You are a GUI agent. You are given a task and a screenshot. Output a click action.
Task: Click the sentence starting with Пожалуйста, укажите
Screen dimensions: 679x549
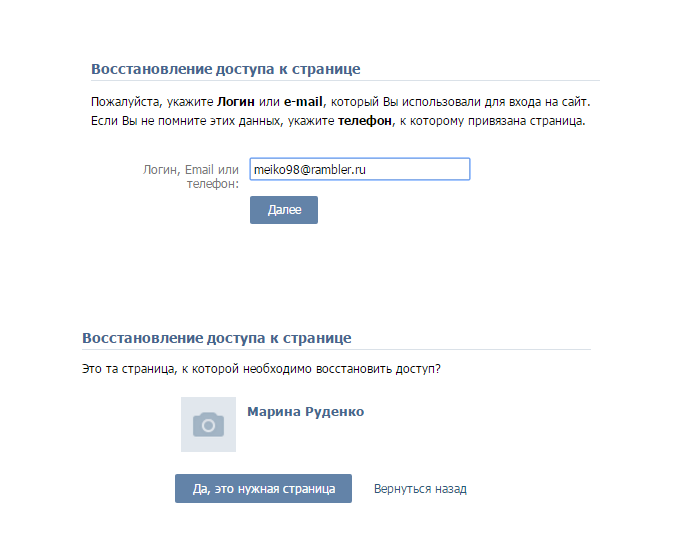[x=340, y=102]
